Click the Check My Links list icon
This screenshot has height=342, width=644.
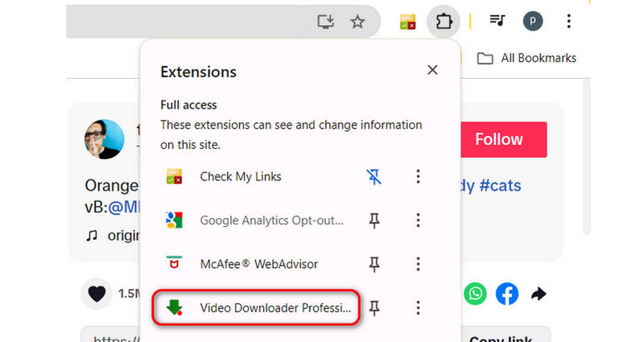point(174,176)
